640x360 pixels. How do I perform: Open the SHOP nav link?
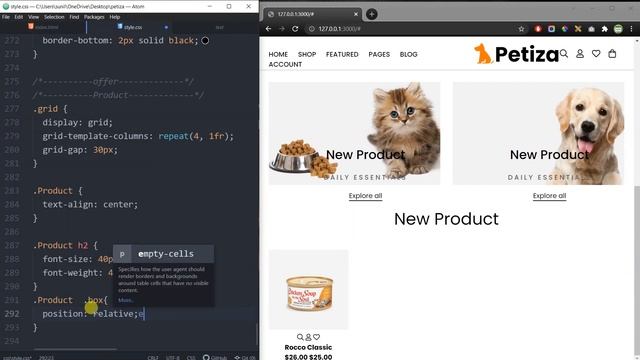[307, 54]
